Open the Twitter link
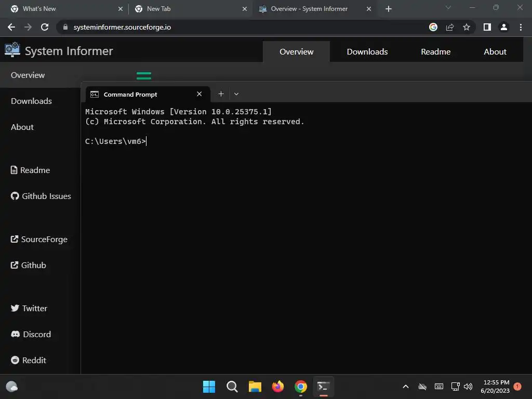Image resolution: width=532 pixels, height=399 pixels. coord(29,308)
